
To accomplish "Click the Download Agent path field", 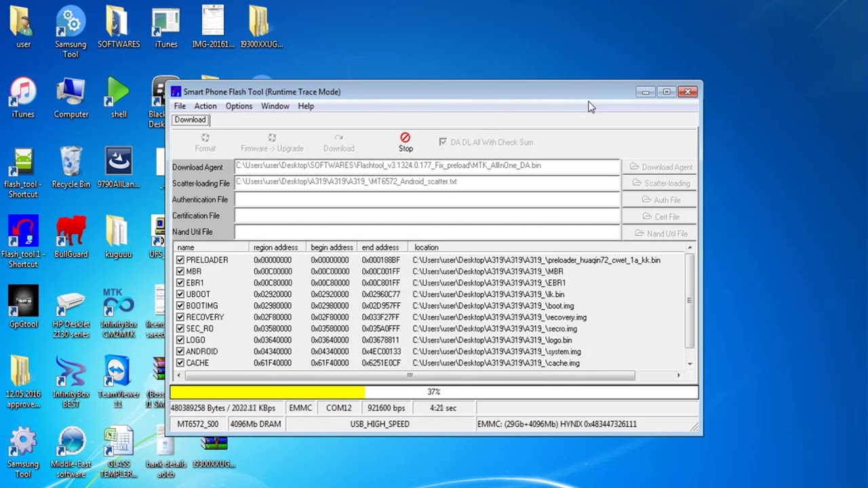I will coord(427,165).
